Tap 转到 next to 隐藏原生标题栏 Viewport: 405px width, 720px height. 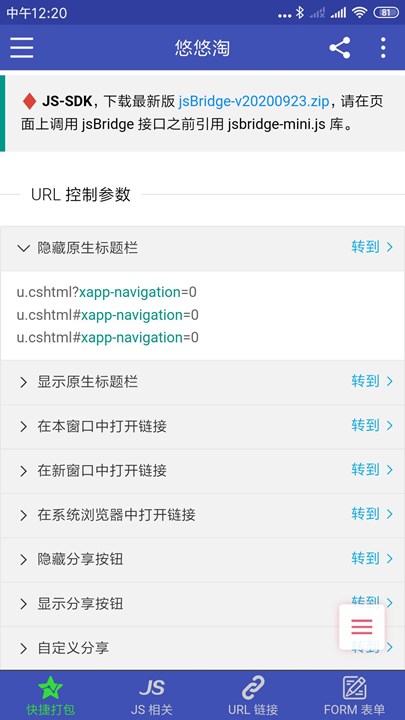[372, 248]
